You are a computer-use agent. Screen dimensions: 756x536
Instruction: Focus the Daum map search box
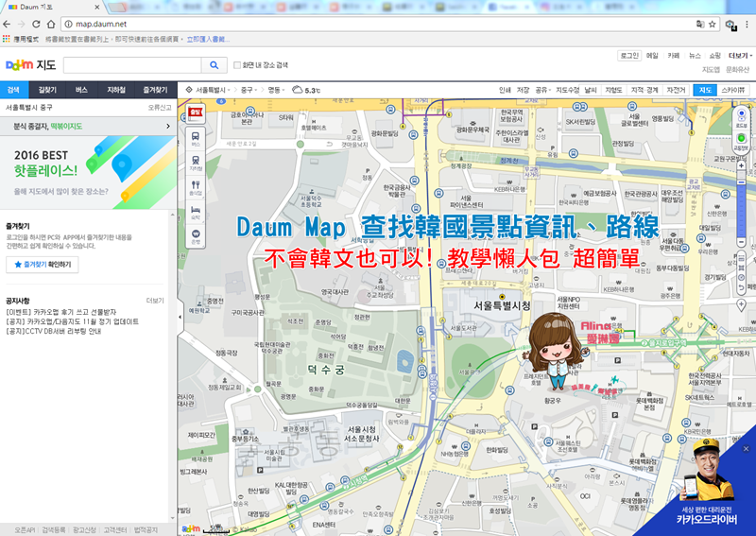[x=132, y=65]
